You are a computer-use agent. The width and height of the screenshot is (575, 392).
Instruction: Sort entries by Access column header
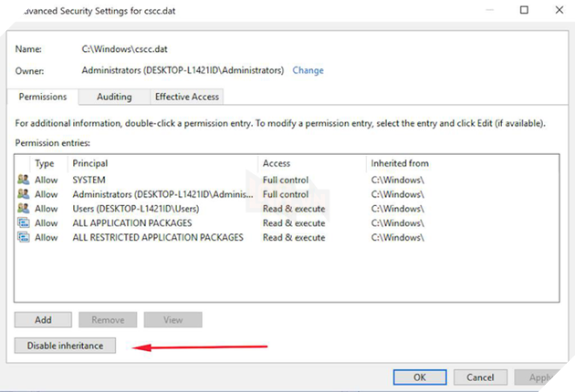point(312,163)
